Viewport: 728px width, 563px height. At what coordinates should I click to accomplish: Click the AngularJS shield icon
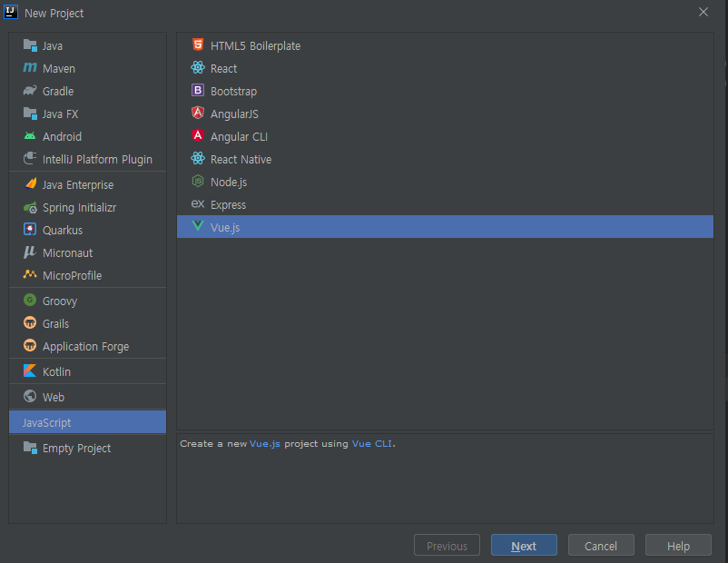(198, 113)
